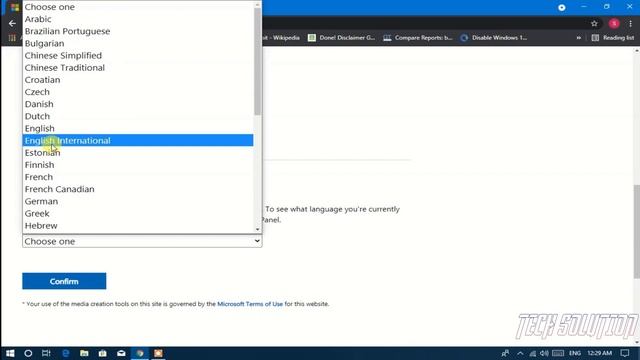This screenshot has width=640, height=360.
Task: Open Chrome's three-dot menu
Action: (631, 24)
